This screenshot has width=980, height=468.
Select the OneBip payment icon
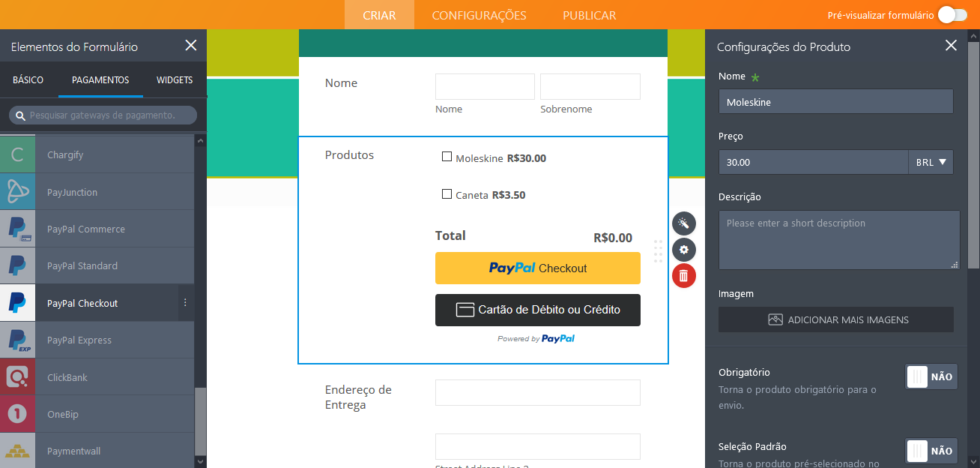(x=17, y=414)
